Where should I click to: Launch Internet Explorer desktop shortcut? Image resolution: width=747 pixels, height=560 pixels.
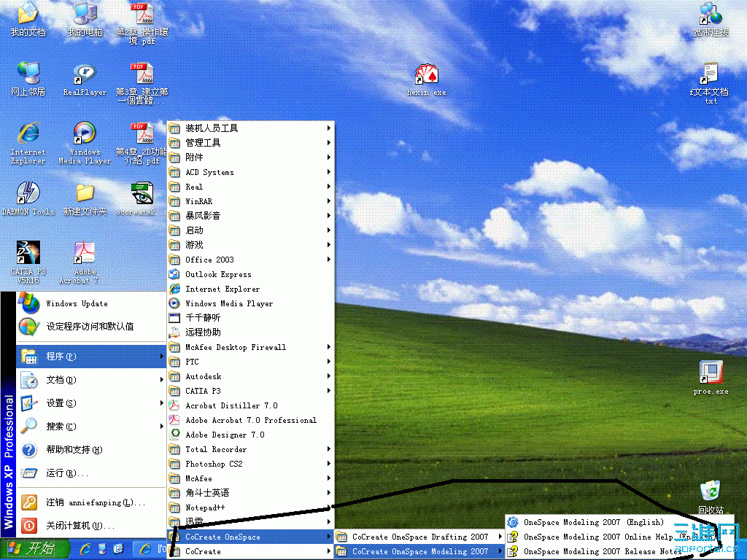pos(28,143)
